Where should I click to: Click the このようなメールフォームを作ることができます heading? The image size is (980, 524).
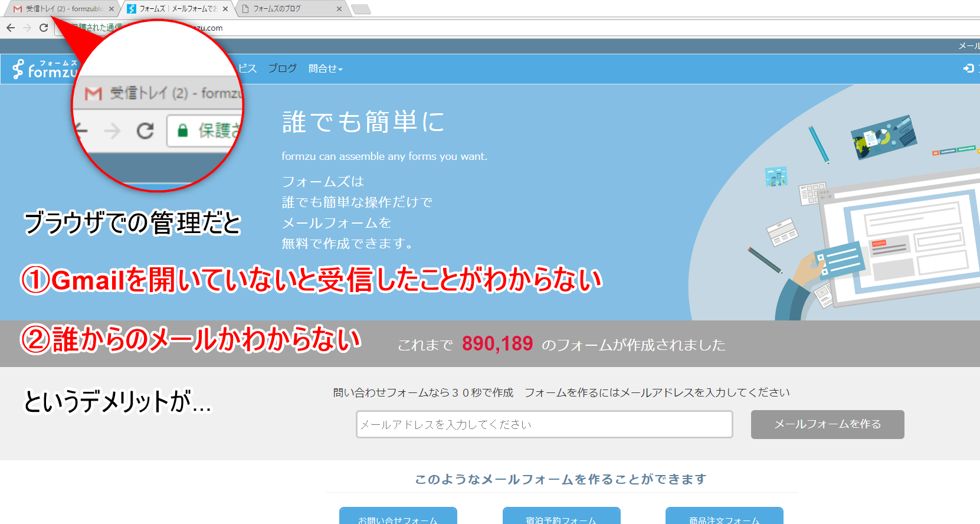click(561, 479)
